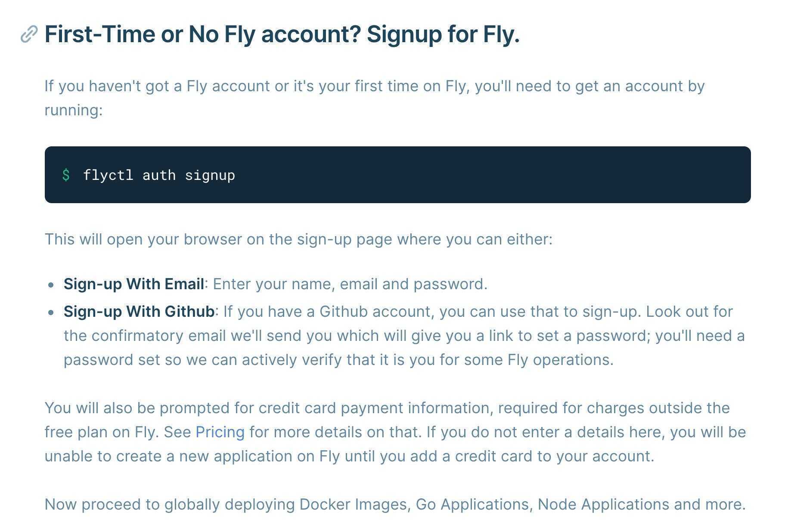
Task: Click the 'Signup for Fly.' part of heading
Action: (x=443, y=34)
